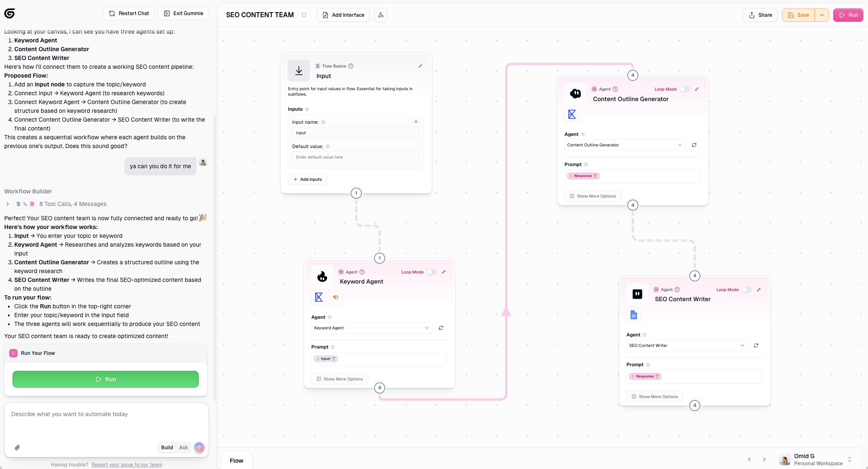Screen dimensions: 868x469
Task: Click the Notion icon on Content Outline Generator
Action: click(572, 114)
